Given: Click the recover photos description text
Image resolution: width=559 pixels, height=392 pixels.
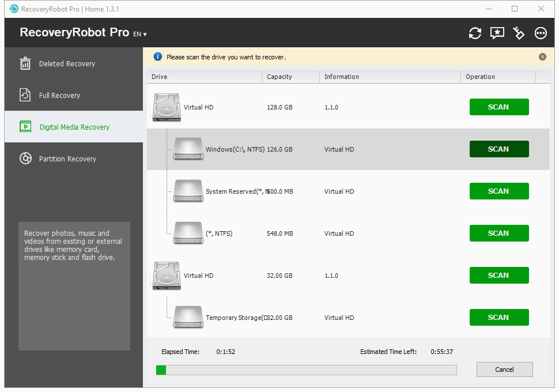Looking at the screenshot, I should [x=73, y=245].
